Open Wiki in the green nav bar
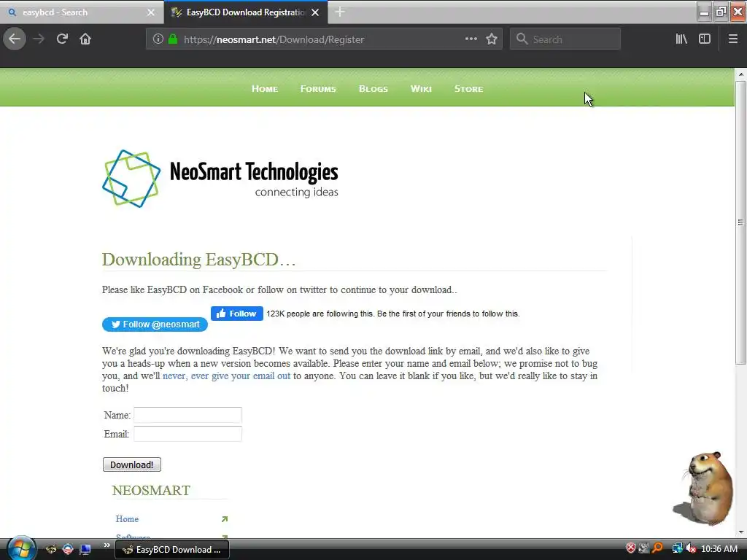 pyautogui.click(x=421, y=88)
